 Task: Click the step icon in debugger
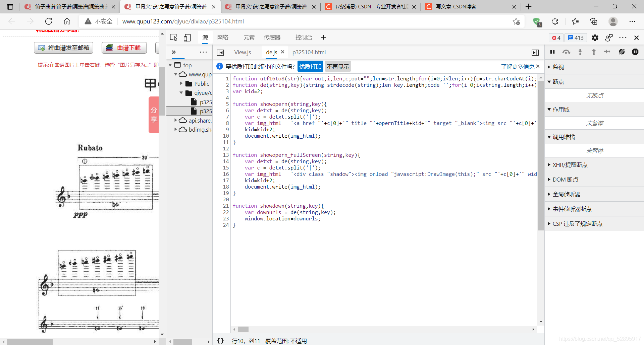point(607,52)
